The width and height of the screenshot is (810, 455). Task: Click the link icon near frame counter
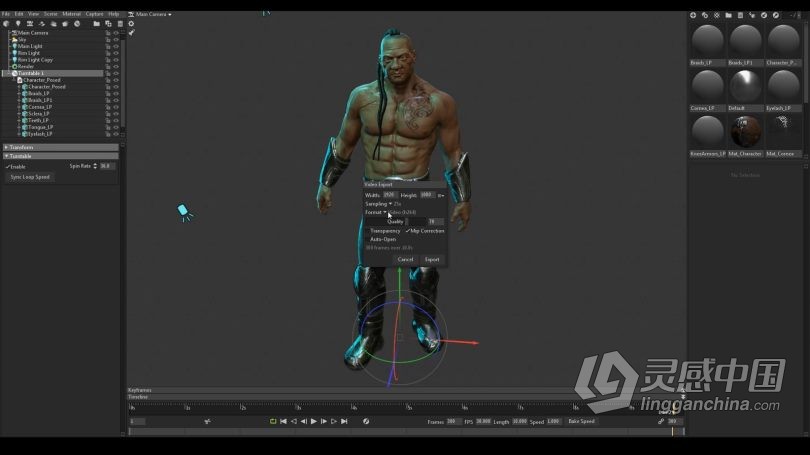pos(661,421)
